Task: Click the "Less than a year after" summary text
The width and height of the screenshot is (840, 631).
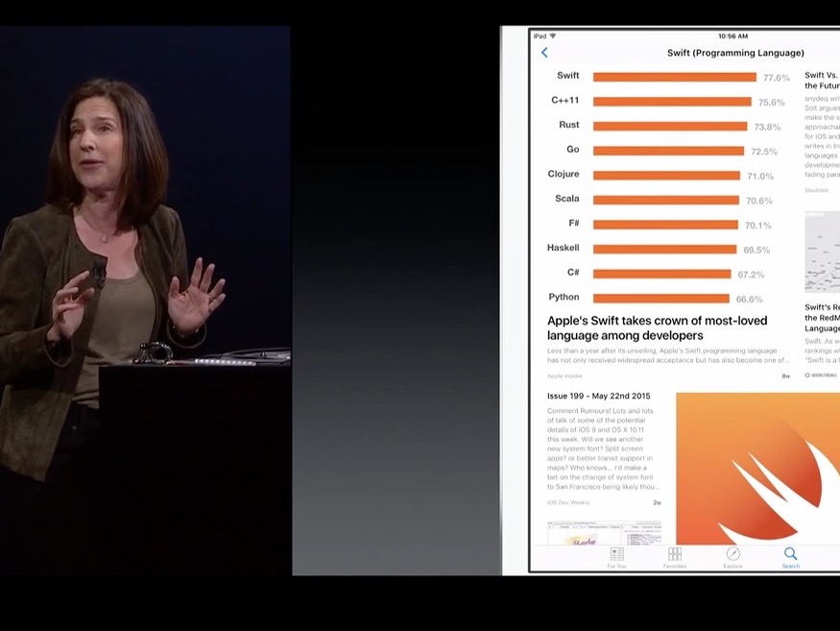Action: pyautogui.click(x=667, y=355)
